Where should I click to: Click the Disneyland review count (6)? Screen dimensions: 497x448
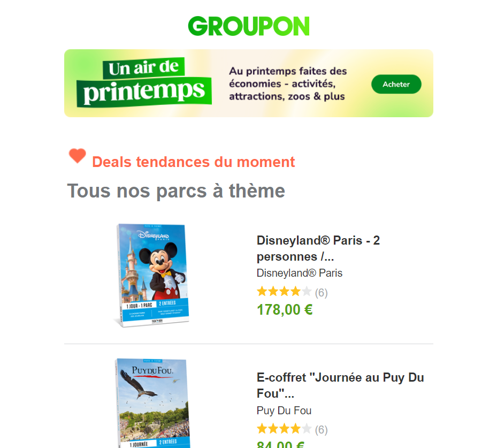321,292
